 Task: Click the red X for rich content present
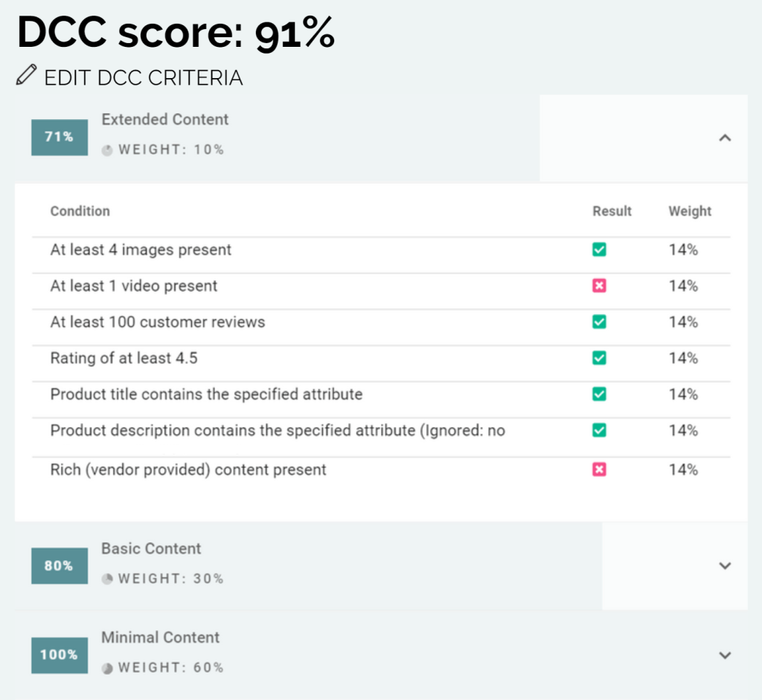point(599,469)
